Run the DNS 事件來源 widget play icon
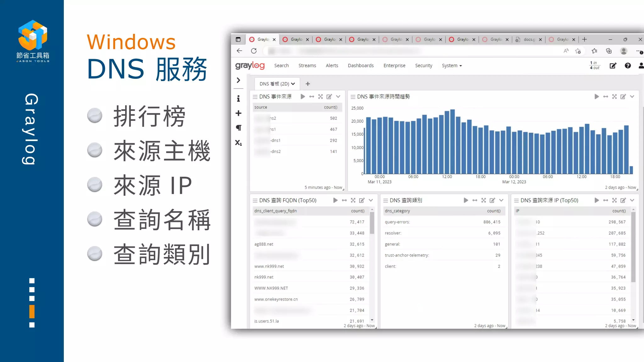The height and width of the screenshot is (362, 644). click(x=303, y=96)
